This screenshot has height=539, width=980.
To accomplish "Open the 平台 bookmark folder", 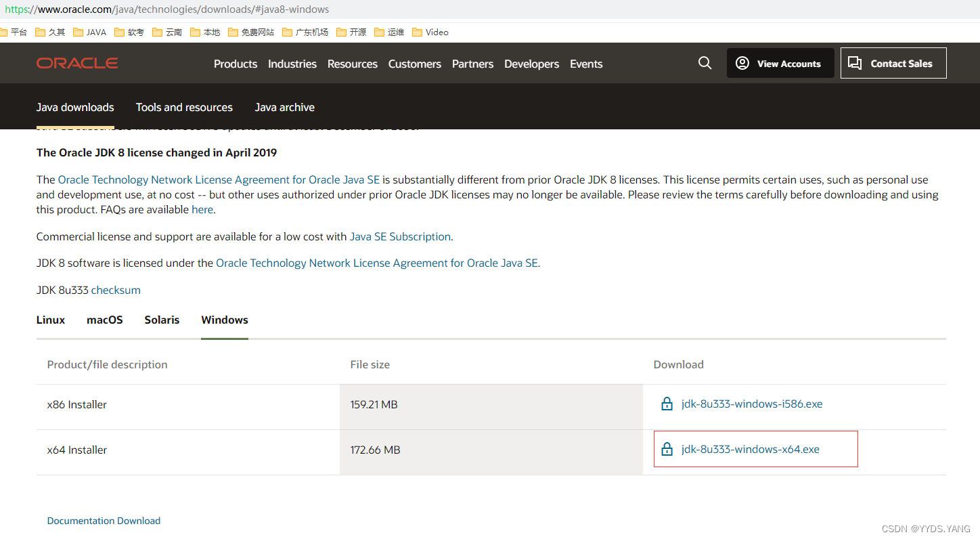I will [x=14, y=32].
